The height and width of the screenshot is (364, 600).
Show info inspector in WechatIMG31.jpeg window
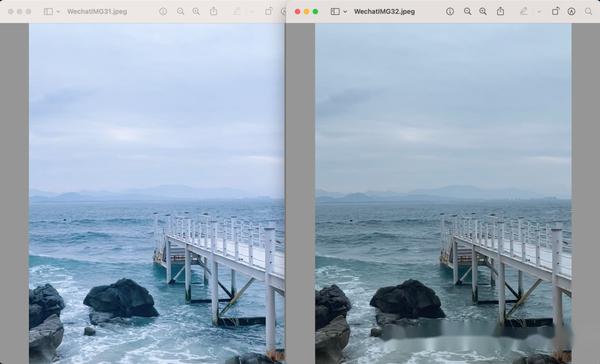point(163,11)
